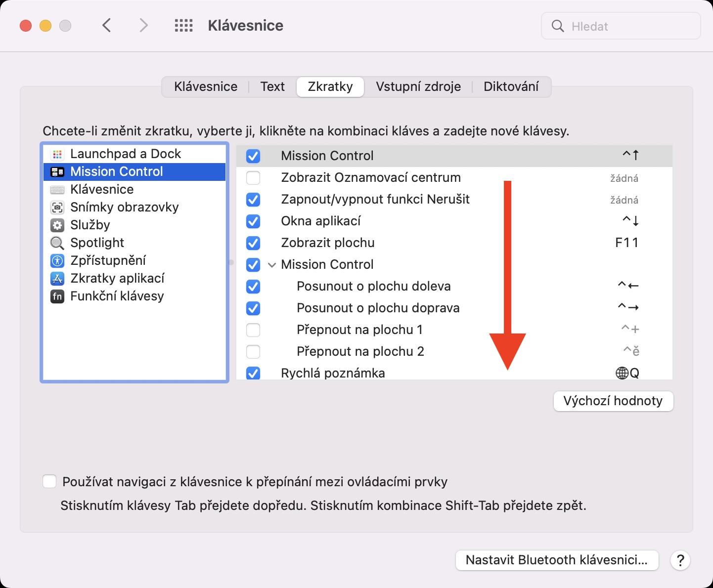The height and width of the screenshot is (588, 713).
Task: Click the Služby gear icon
Action: [x=57, y=225]
